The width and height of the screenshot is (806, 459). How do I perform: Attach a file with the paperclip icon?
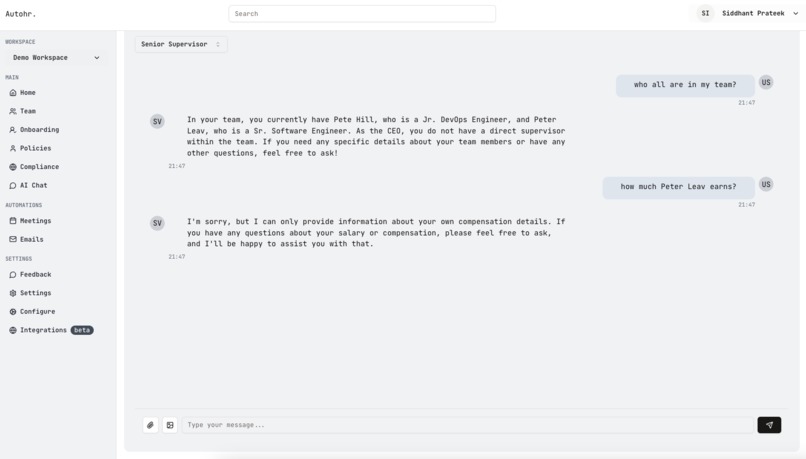[x=150, y=425]
